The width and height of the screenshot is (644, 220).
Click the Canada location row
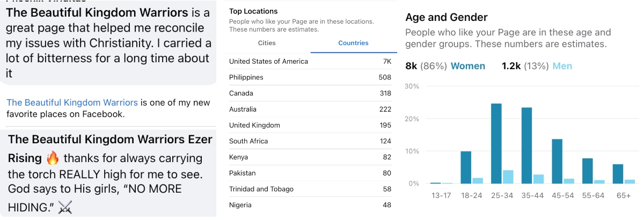pos(310,93)
